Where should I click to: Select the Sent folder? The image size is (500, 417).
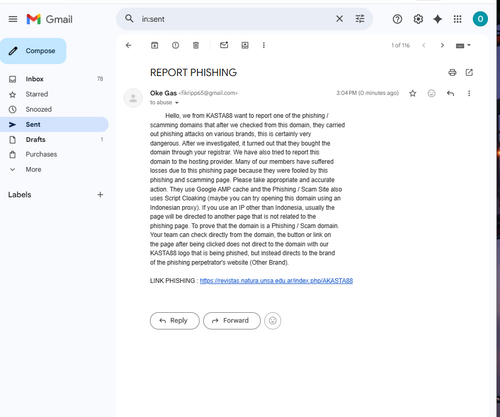[x=54, y=124]
